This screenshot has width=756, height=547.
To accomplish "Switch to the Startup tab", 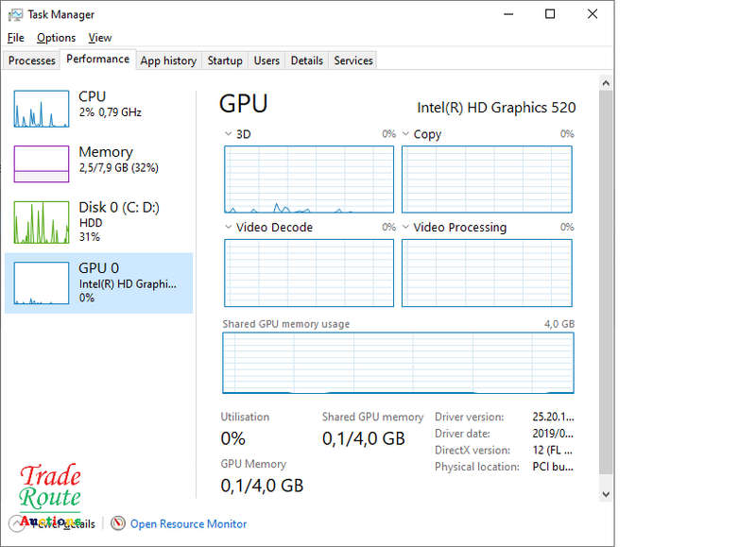I will click(x=225, y=60).
